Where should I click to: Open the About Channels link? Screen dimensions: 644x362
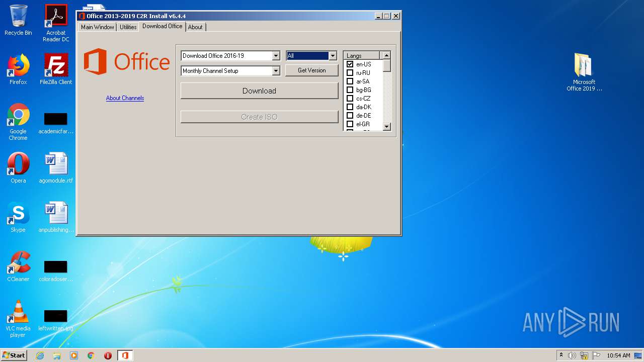(125, 98)
